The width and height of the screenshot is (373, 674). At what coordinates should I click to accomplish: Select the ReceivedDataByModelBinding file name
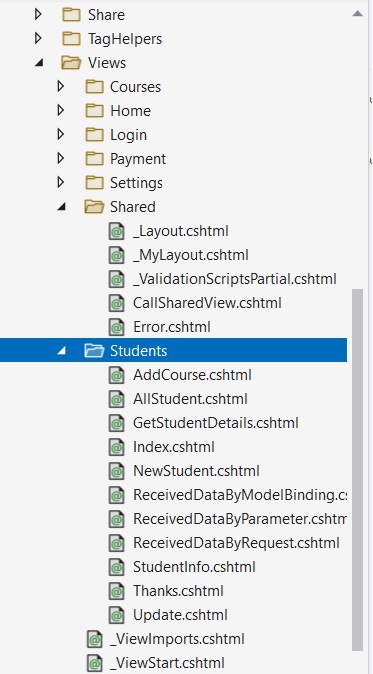pos(240,495)
